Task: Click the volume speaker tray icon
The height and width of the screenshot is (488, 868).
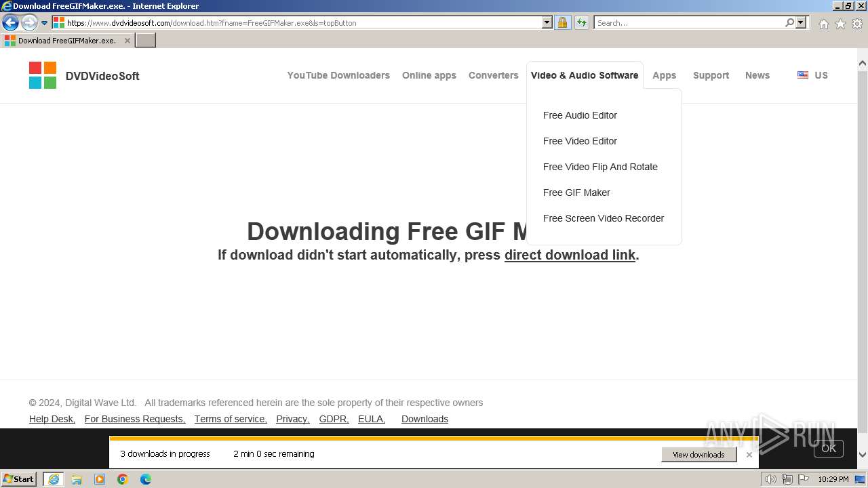Action: pos(770,479)
